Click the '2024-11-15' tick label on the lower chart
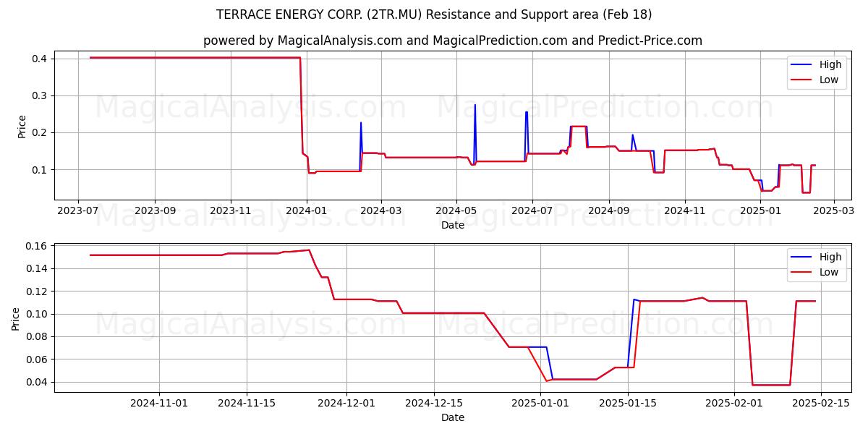 247,403
